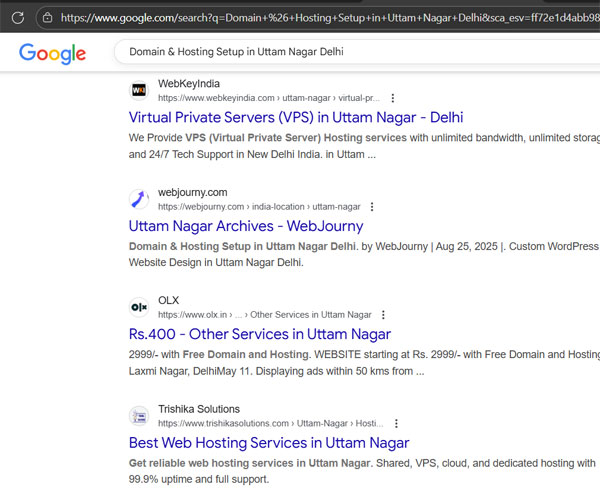Click the Trishika Solutions site name

(199, 409)
